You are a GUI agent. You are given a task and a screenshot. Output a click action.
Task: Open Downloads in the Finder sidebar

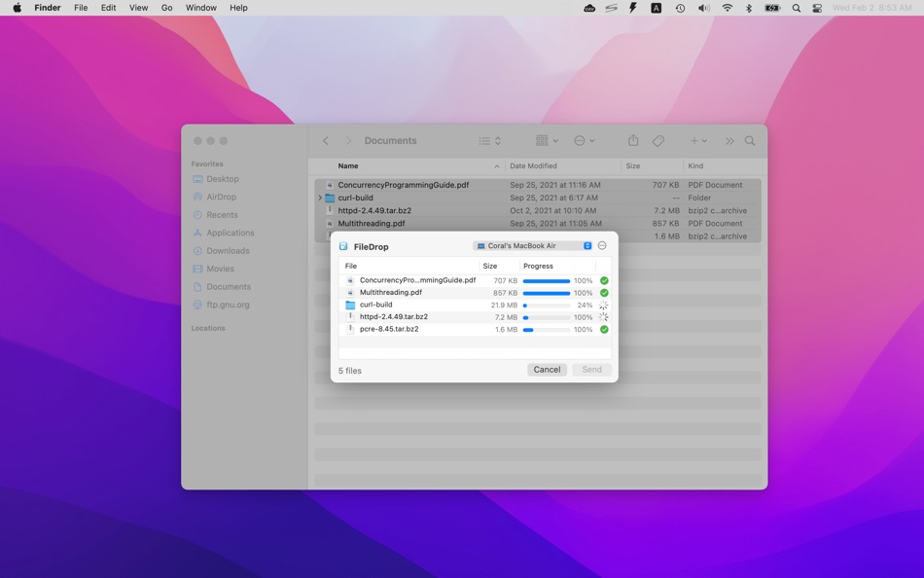pos(228,251)
